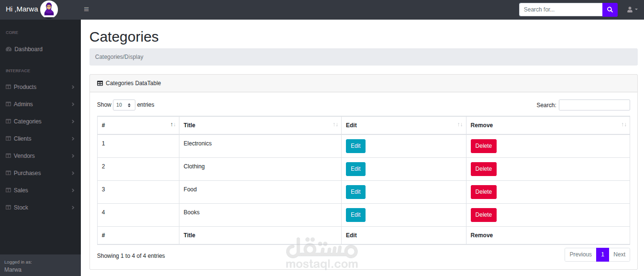Edit the Electronics category

pos(355,146)
